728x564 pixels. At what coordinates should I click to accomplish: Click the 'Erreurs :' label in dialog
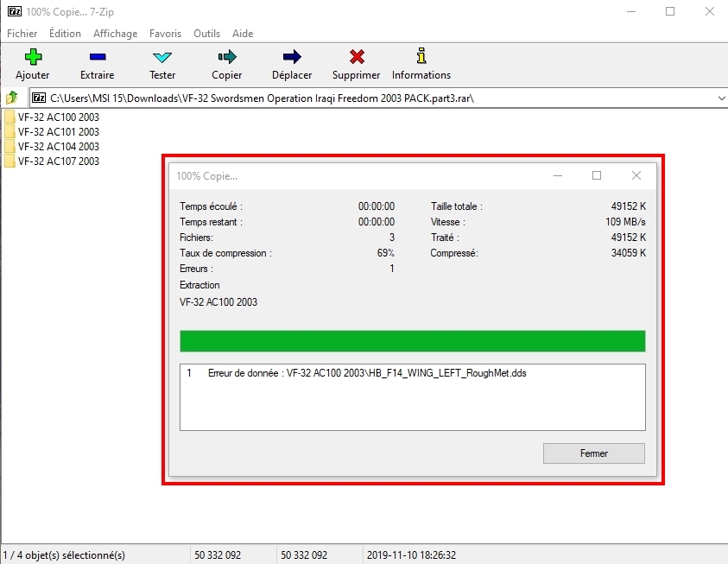pyautogui.click(x=196, y=269)
